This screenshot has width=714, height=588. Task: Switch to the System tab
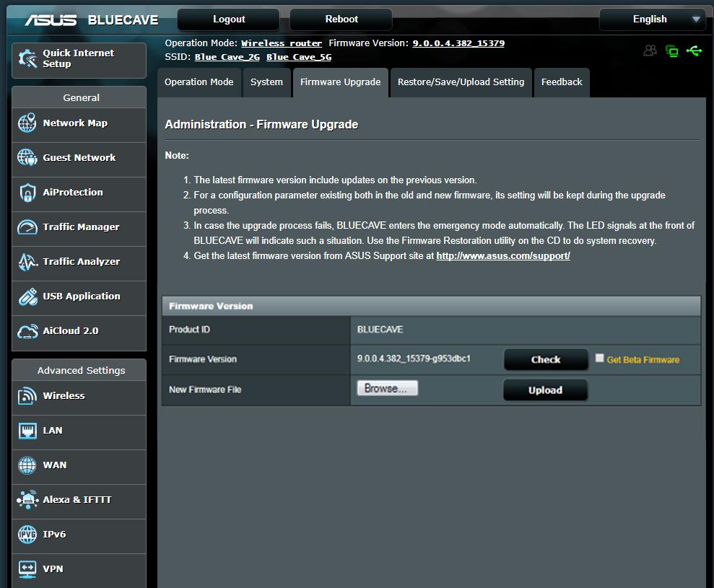click(x=266, y=82)
